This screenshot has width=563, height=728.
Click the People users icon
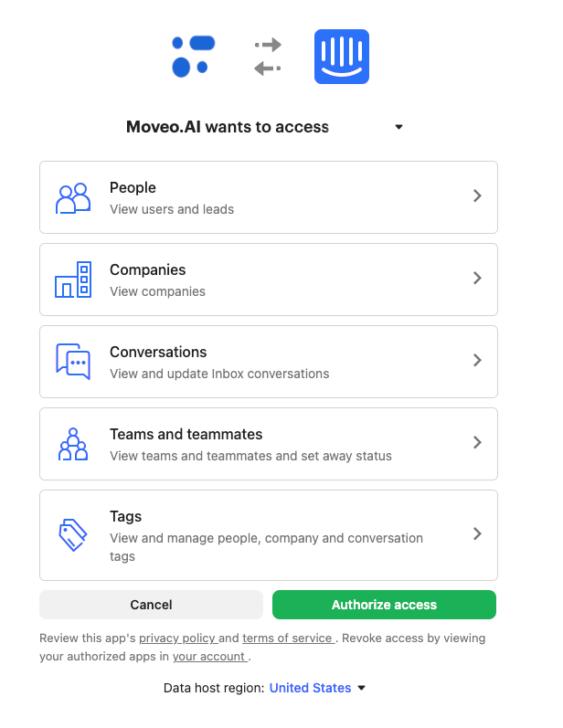[73, 197]
